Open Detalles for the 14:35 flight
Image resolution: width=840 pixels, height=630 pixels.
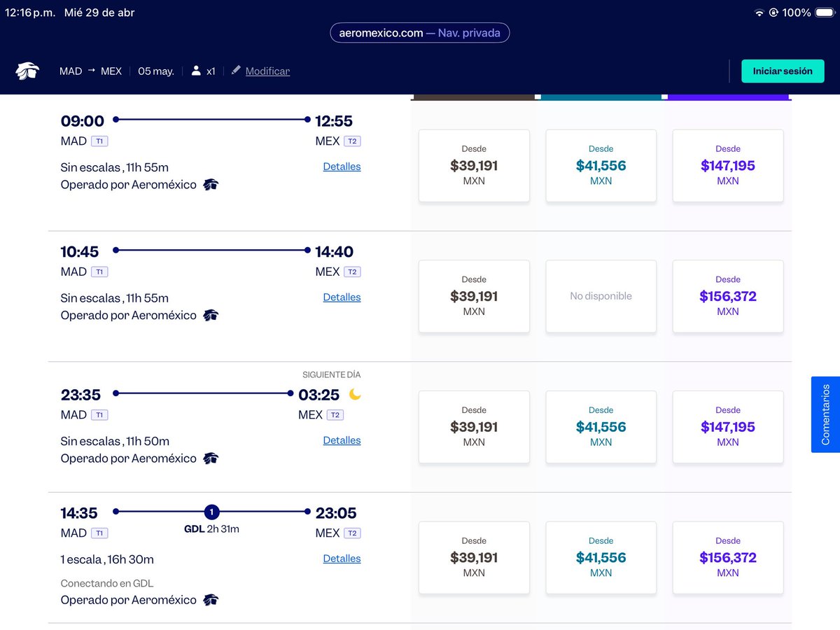[x=342, y=559]
